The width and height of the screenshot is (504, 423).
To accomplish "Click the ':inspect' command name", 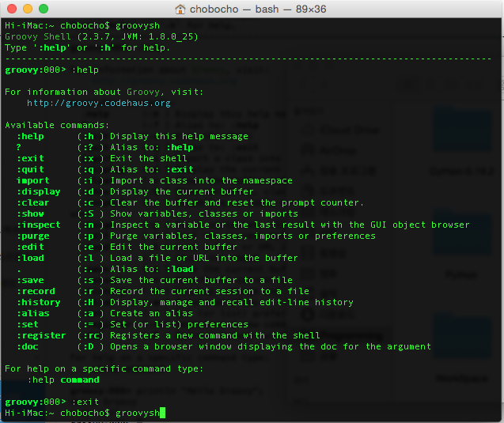I will 39,225.
